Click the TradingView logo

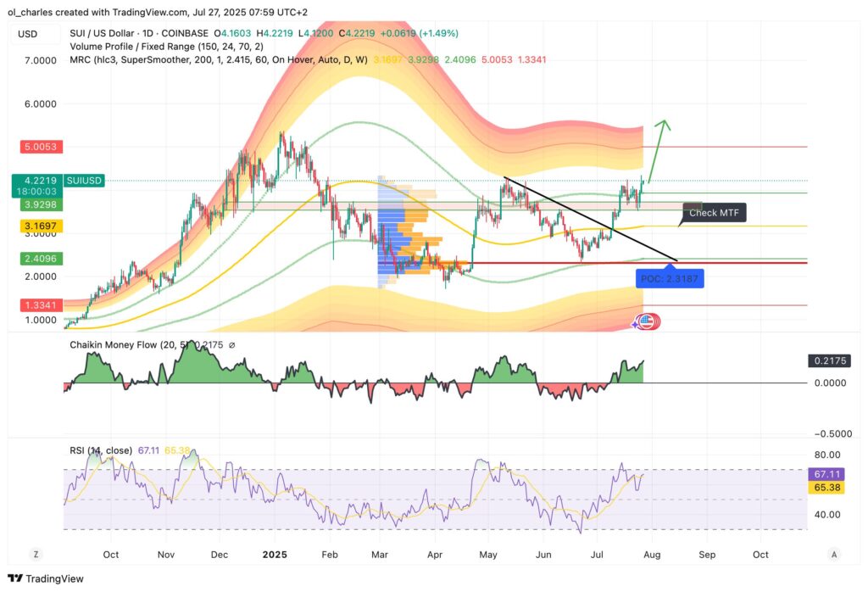(45, 578)
